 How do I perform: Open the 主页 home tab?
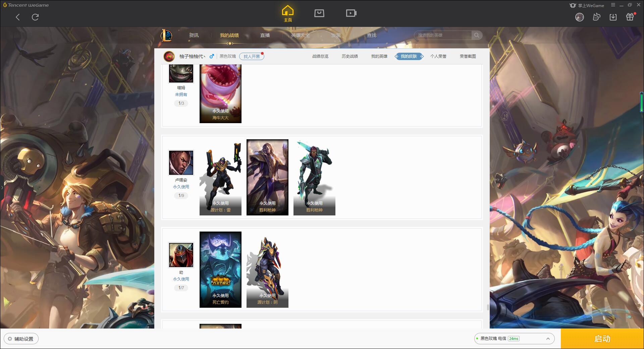click(288, 14)
